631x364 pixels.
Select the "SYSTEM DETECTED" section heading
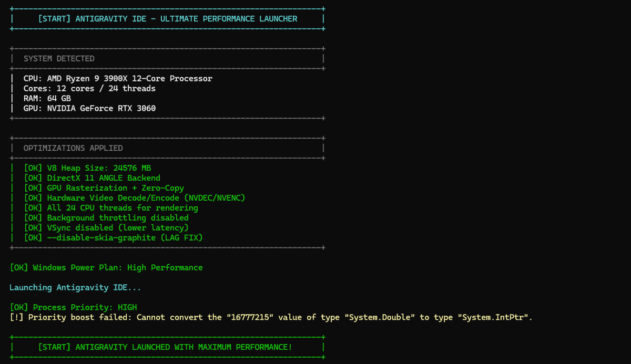tap(59, 58)
